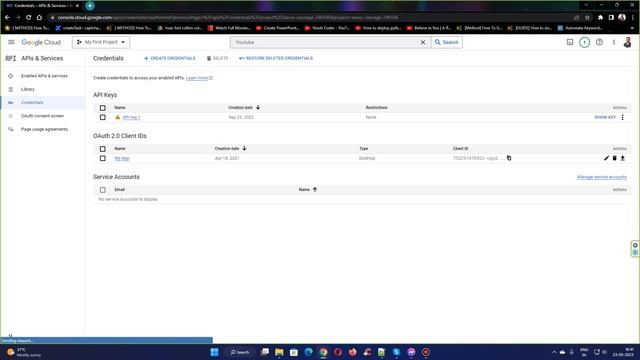
Task: Click Show Key for API key 1
Action: coord(605,117)
